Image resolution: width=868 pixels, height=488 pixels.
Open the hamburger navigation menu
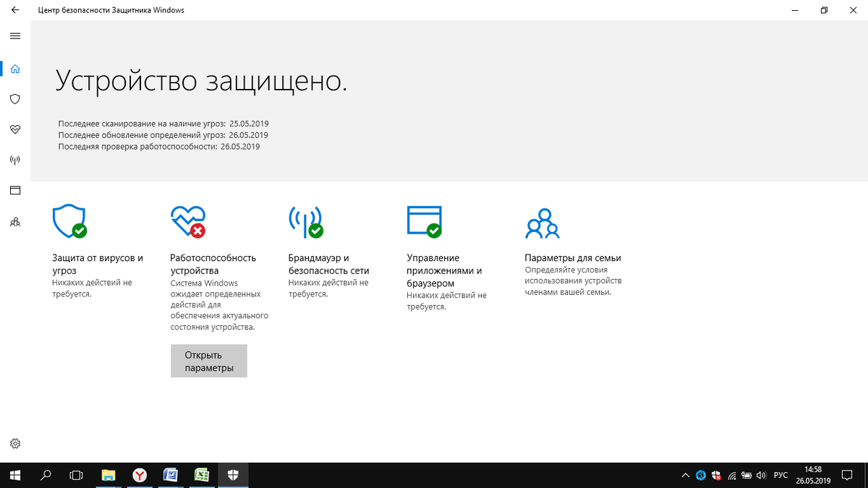(x=15, y=36)
